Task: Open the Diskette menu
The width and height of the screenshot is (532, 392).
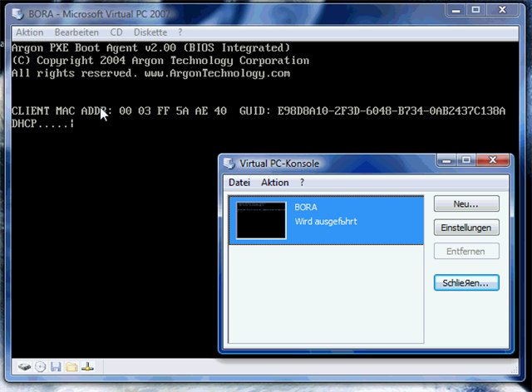Action: coord(150,32)
